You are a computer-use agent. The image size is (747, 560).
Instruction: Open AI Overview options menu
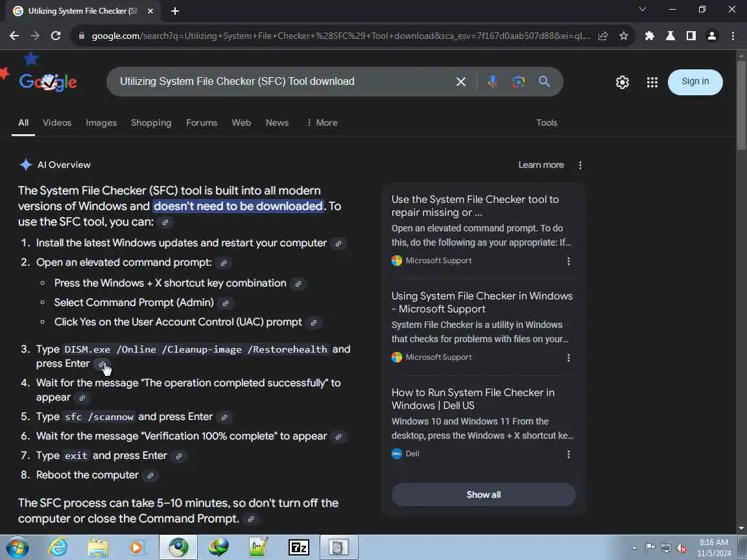tap(580, 165)
